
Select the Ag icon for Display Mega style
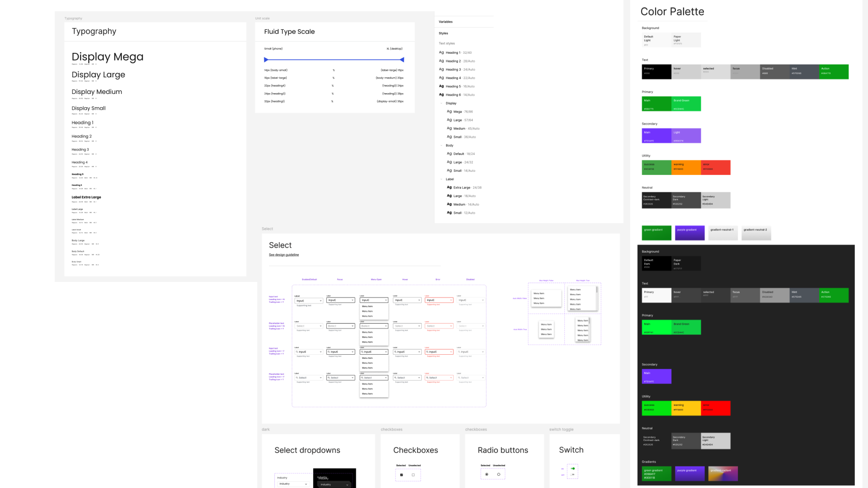449,111
